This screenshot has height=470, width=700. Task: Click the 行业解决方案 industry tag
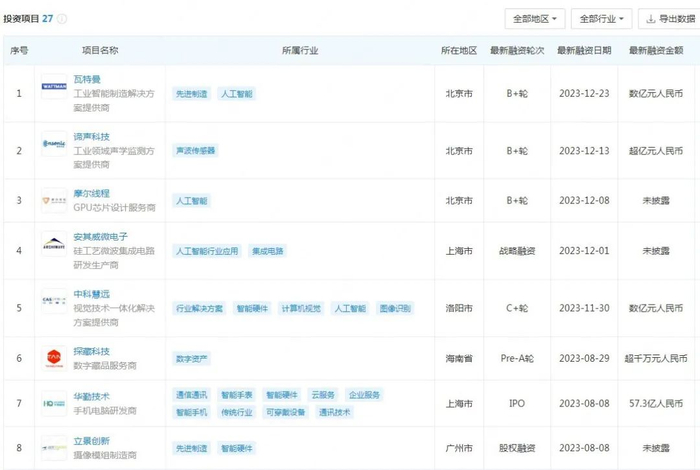point(199,308)
